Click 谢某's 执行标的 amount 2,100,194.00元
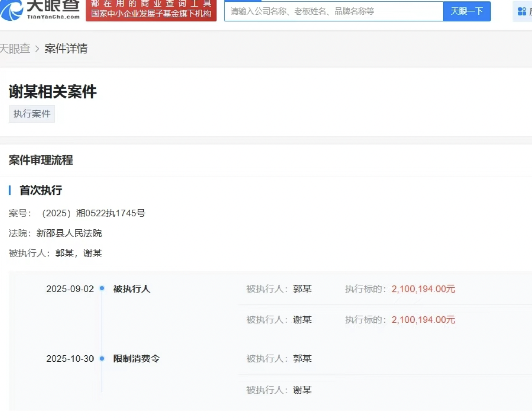Viewport: 532px width, 418px height. 423,320
